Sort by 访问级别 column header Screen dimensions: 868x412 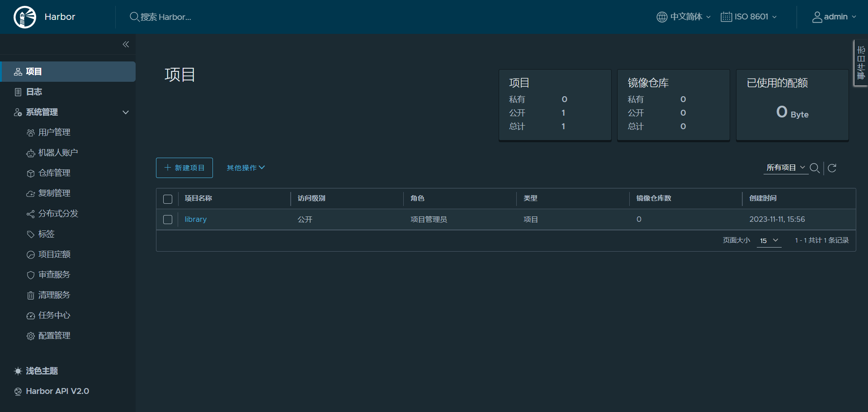coord(311,199)
